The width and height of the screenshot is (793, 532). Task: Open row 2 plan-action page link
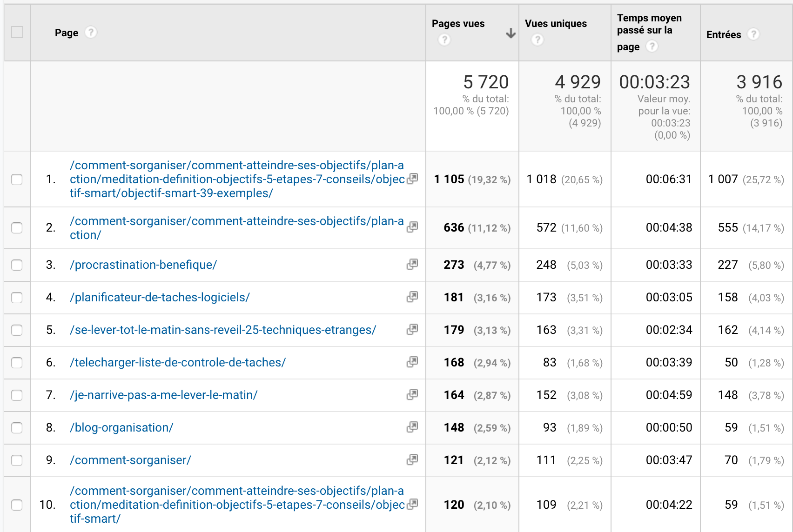click(x=237, y=228)
